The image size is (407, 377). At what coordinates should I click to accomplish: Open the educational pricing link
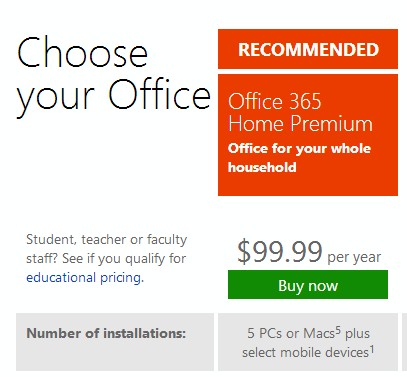[x=83, y=278]
